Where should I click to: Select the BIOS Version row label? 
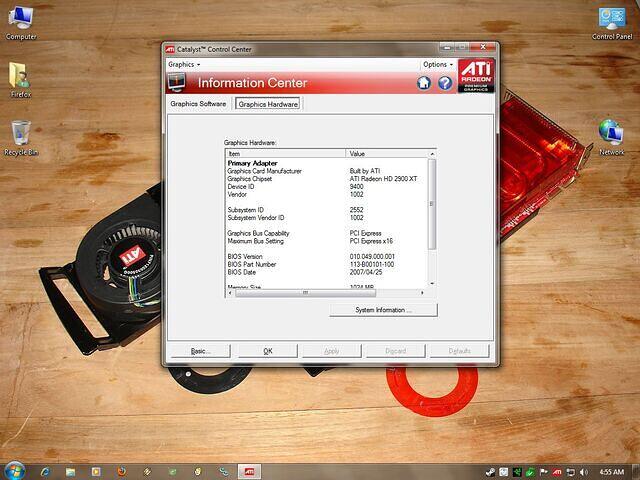click(245, 256)
